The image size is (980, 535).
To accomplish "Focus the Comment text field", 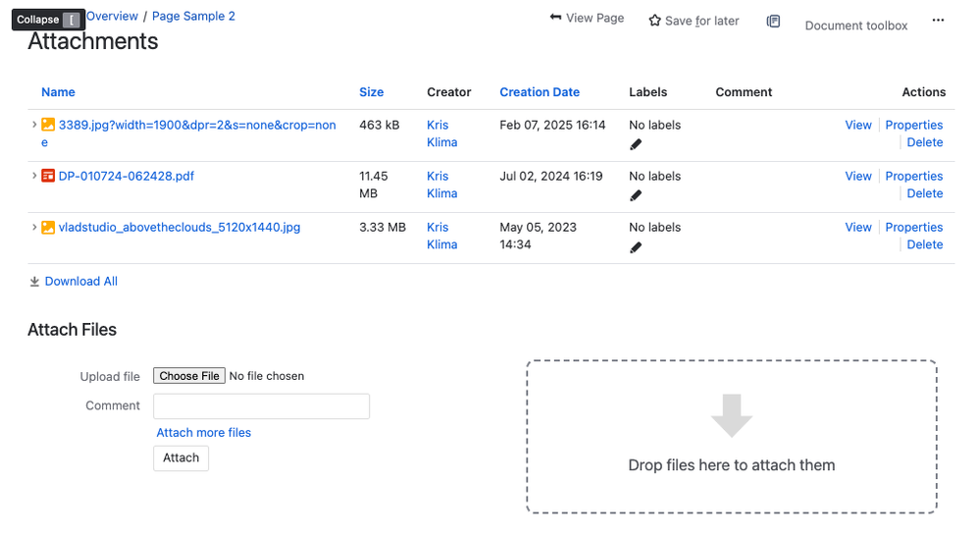I will point(261,406).
